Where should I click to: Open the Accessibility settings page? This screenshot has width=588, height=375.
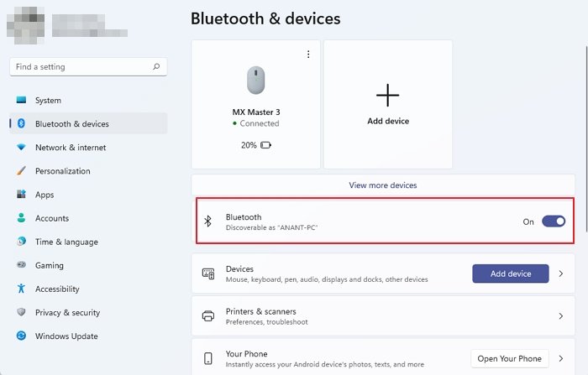point(57,289)
